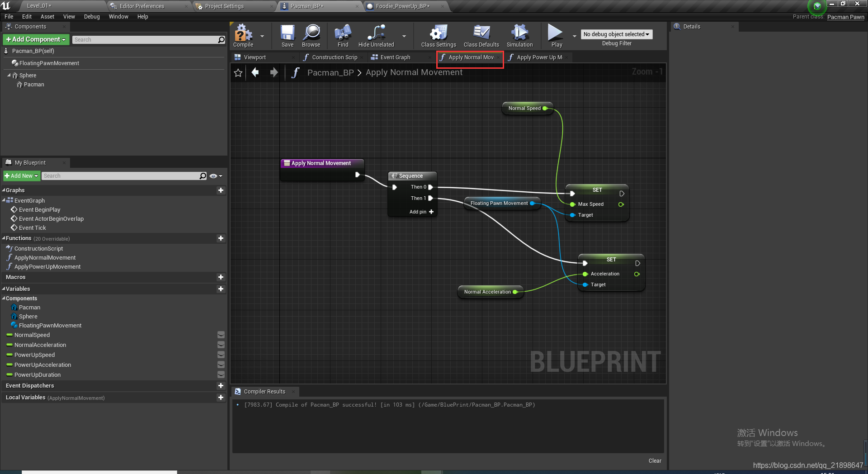This screenshot has height=474, width=868.
Task: Click the Play button
Action: click(x=557, y=36)
